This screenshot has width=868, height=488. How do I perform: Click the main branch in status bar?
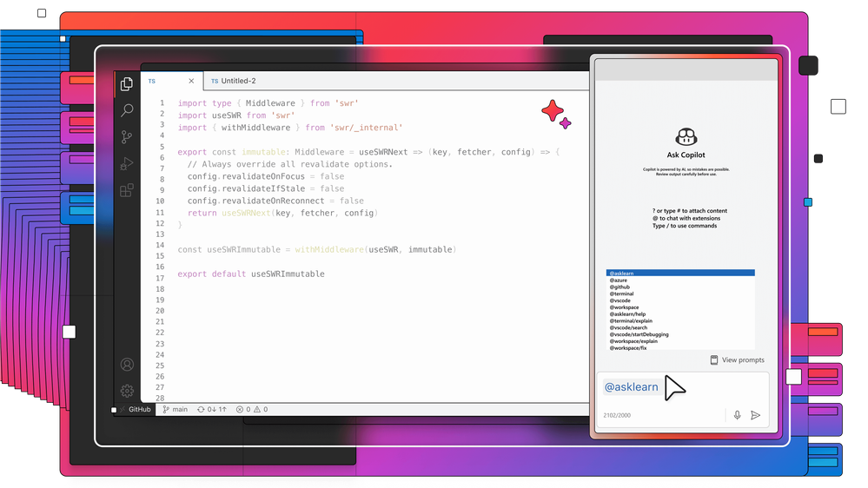[175, 410]
